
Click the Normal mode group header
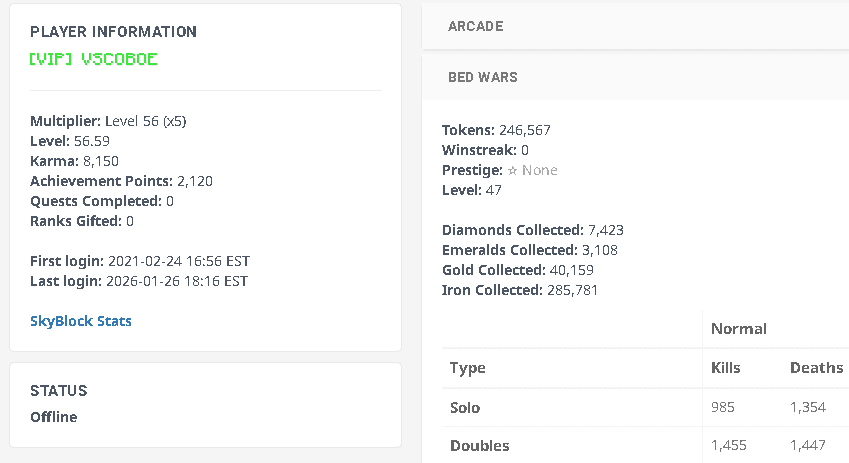tap(738, 329)
